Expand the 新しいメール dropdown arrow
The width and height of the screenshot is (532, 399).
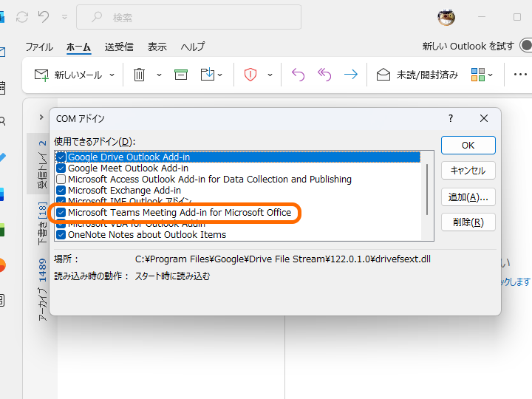pyautogui.click(x=112, y=75)
